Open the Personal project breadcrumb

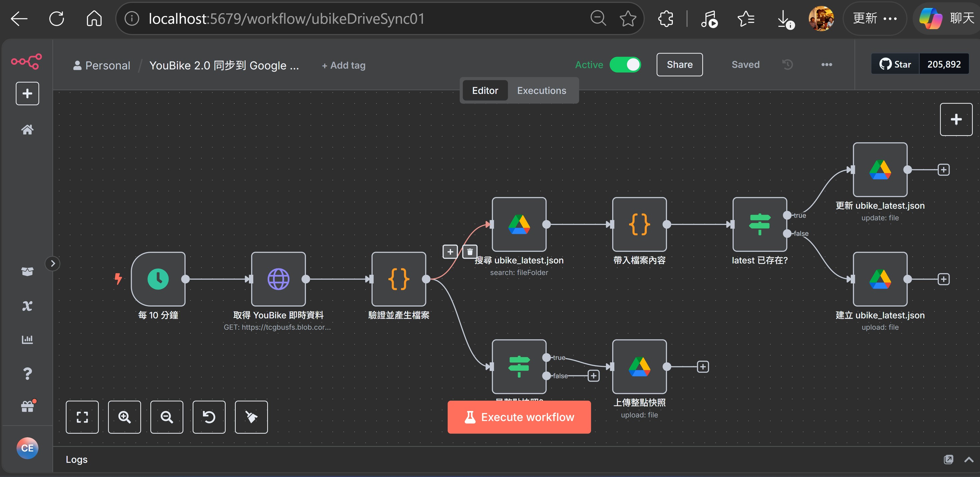102,65
